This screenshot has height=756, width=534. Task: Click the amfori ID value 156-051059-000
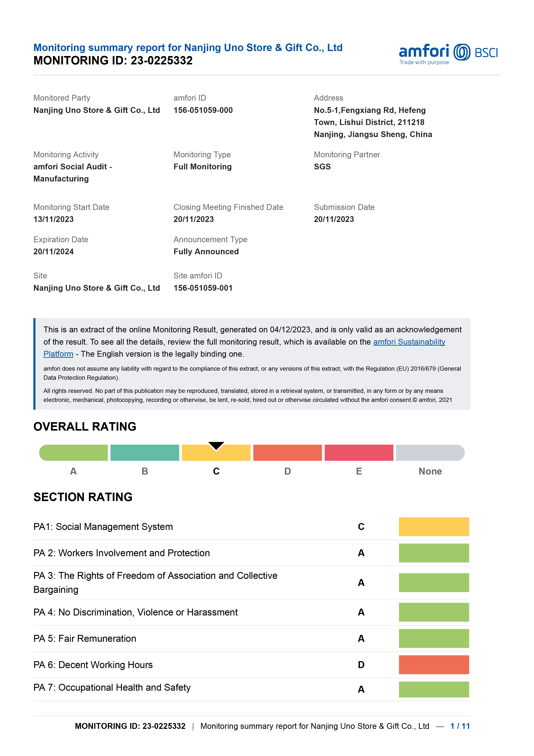(203, 110)
